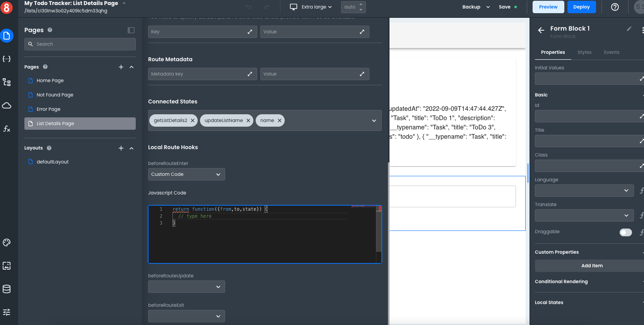Edit Form Block 1 name pencil icon
The image size is (644, 325).
click(629, 29)
